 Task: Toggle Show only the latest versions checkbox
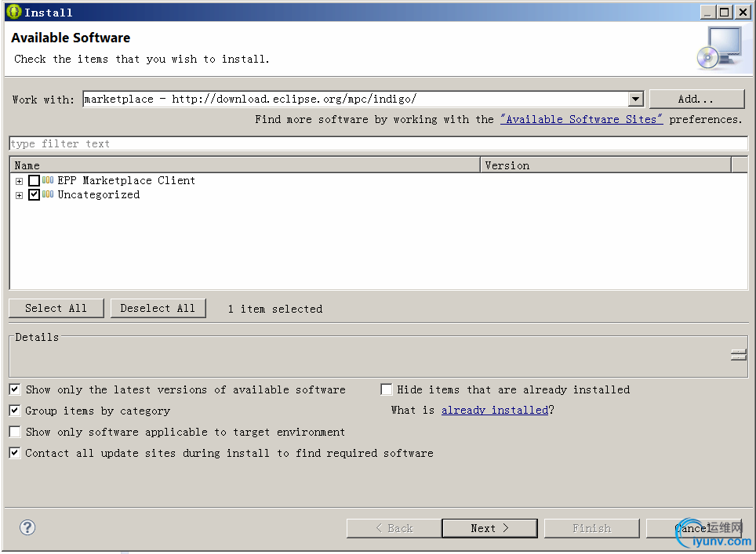click(15, 389)
